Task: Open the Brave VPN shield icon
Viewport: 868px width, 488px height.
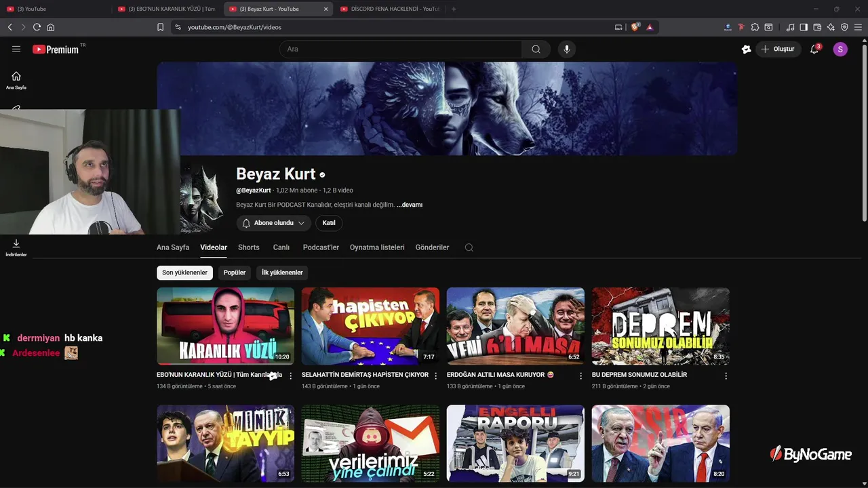Action: (844, 27)
